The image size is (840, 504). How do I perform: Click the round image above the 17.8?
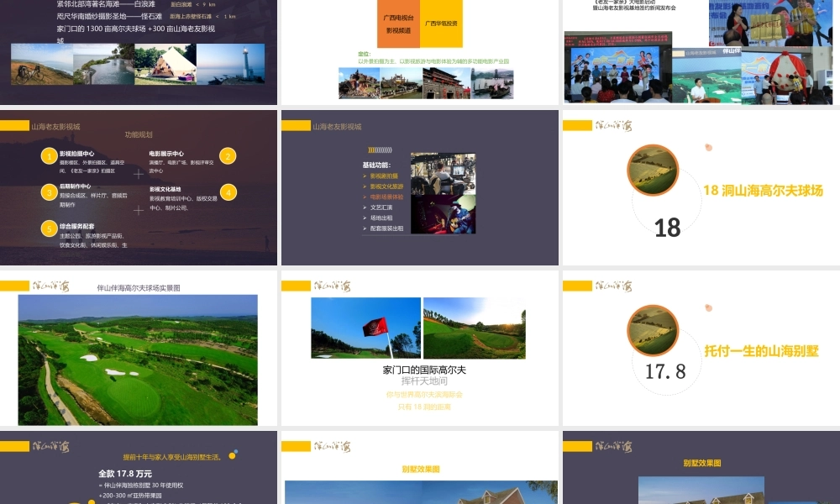tap(653, 330)
